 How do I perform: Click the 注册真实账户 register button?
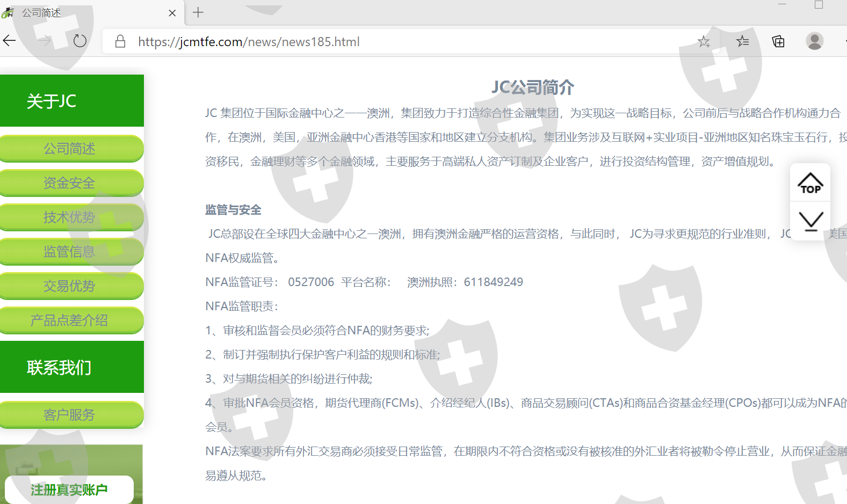coord(69,490)
